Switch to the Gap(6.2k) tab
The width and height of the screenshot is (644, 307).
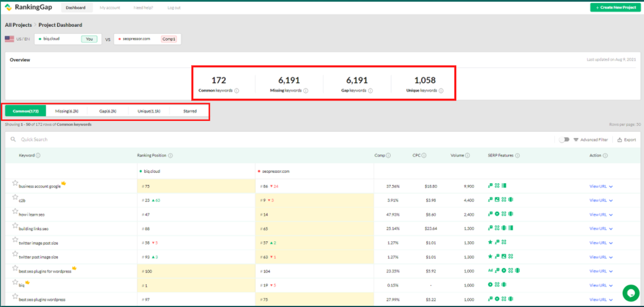point(108,111)
